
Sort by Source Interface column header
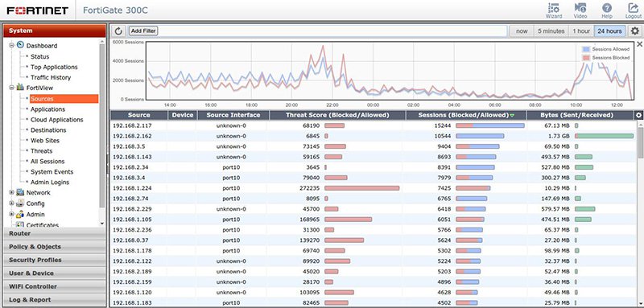point(233,115)
